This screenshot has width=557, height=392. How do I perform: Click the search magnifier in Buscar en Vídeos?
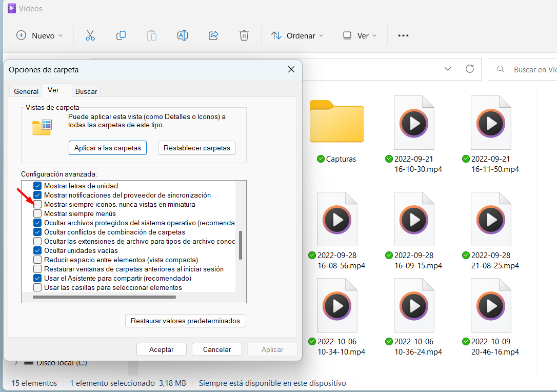[x=501, y=69]
